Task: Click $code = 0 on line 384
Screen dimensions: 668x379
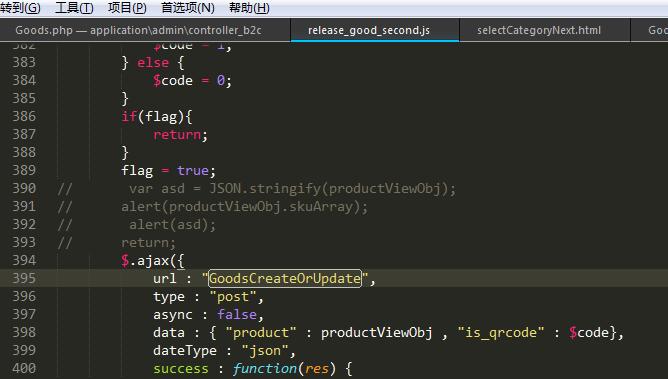Action: (x=189, y=80)
